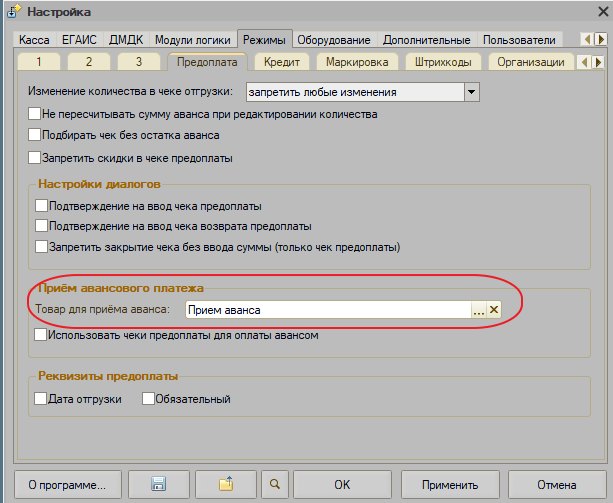
Task: Switch to Маркировка sub-tab
Action: (x=357, y=62)
